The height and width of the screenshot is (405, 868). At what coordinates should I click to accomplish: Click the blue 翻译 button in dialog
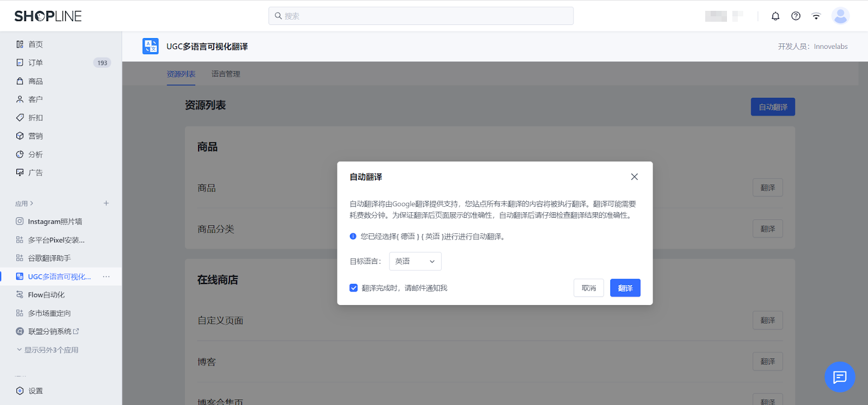(625, 288)
